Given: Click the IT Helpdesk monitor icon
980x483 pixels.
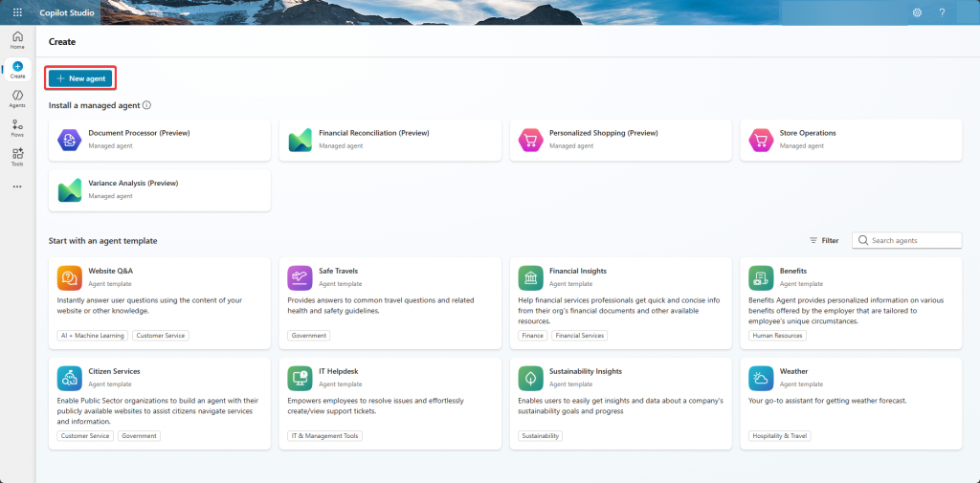Looking at the screenshot, I should 300,378.
